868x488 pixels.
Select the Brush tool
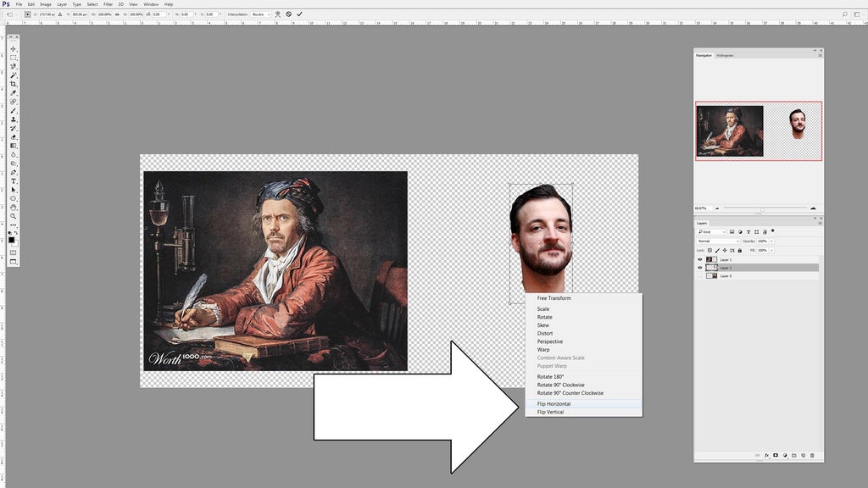[14, 111]
